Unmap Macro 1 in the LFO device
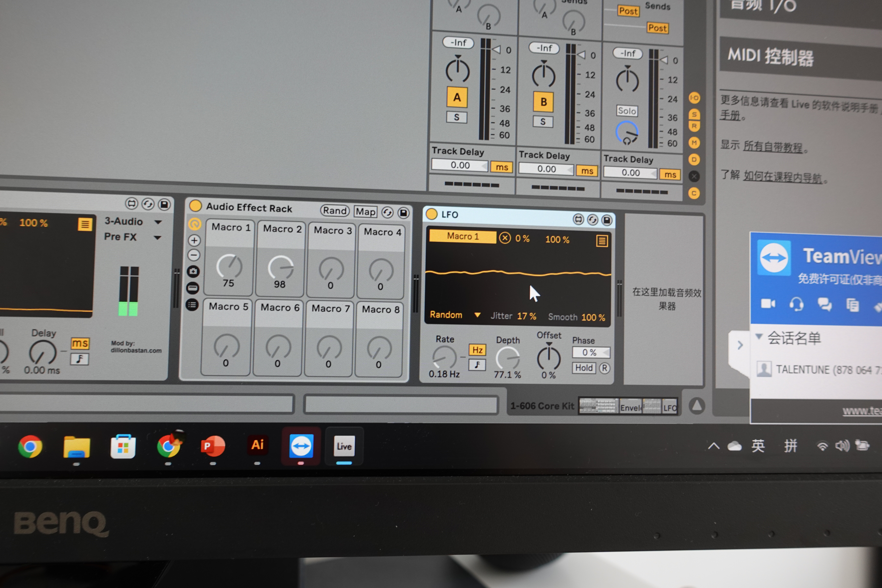The image size is (882, 588). [x=505, y=238]
